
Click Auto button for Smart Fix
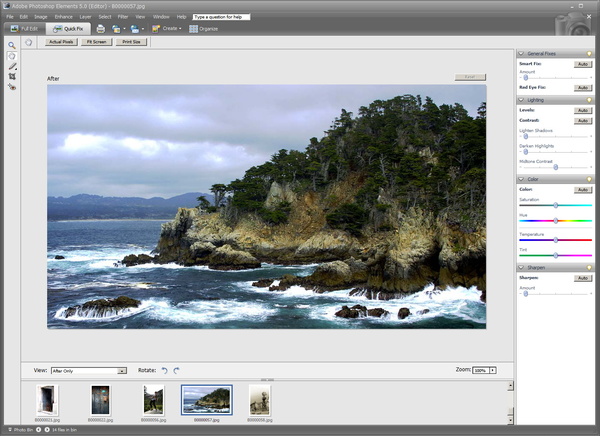pyautogui.click(x=583, y=64)
